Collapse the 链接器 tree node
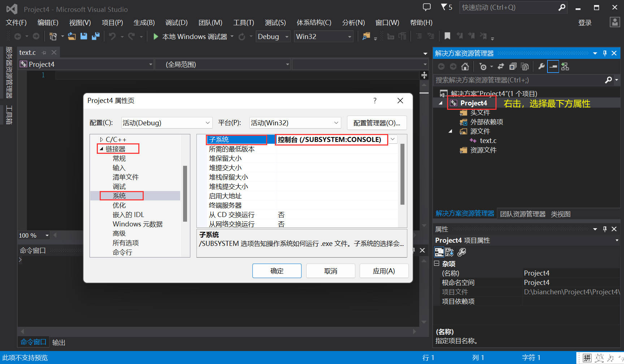 pos(101,149)
